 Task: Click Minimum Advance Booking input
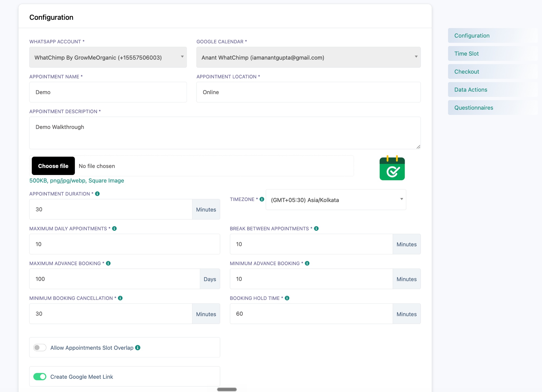[311, 279]
